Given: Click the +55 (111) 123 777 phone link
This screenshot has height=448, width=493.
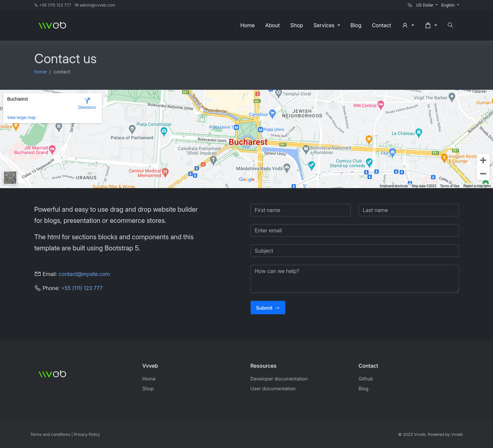Looking at the screenshot, I should 82,288.
